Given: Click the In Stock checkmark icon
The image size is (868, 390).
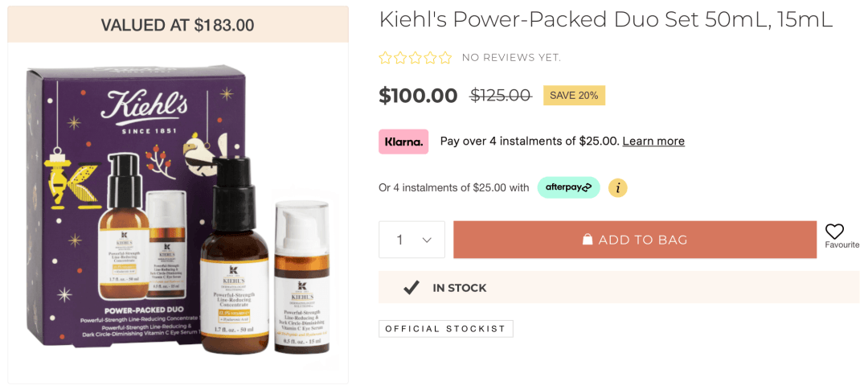Looking at the screenshot, I should coord(411,288).
